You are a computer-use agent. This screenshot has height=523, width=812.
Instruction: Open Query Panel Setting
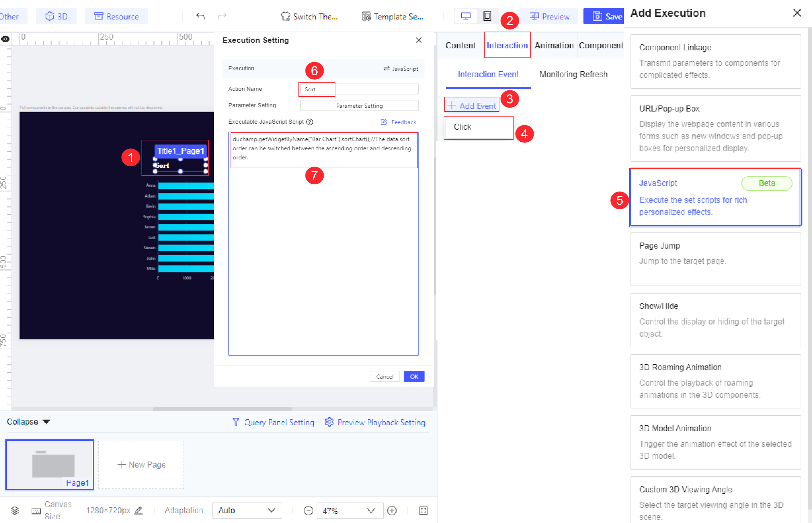273,422
